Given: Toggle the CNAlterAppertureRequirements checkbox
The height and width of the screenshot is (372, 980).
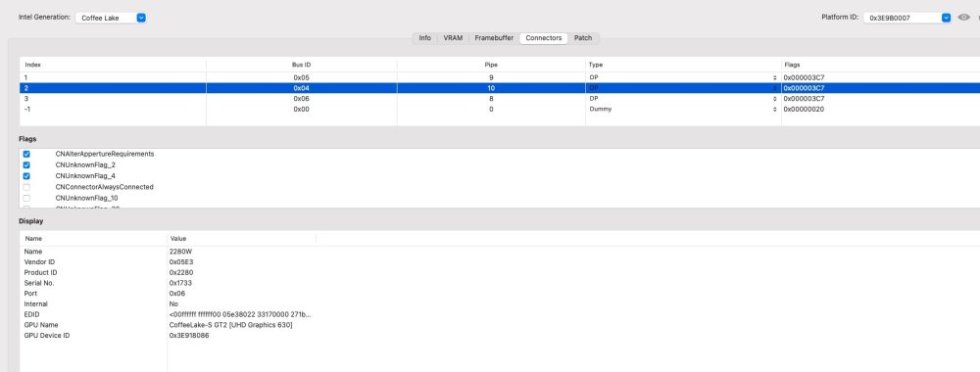Looking at the screenshot, I should coord(26,154).
